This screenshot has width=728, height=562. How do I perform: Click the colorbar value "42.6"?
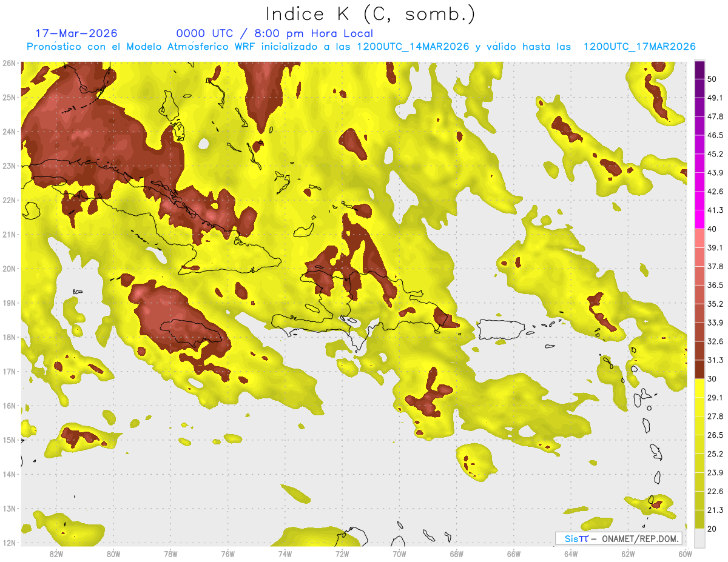coord(715,192)
